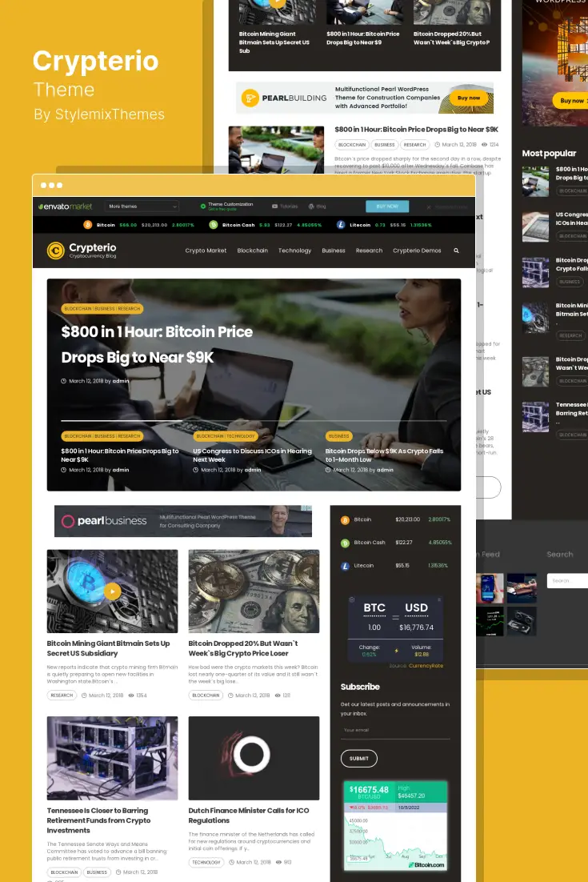Click the Buy now button on WordPress ad
588x882 pixels.
click(570, 101)
